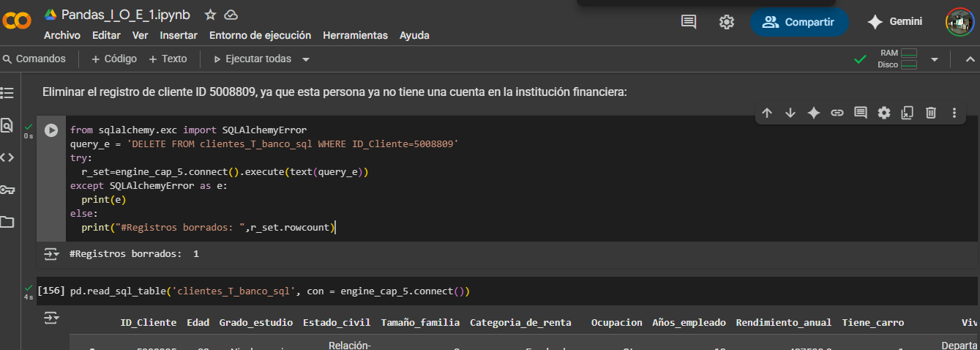
Task: Open the Herramientas menu
Action: (355, 35)
